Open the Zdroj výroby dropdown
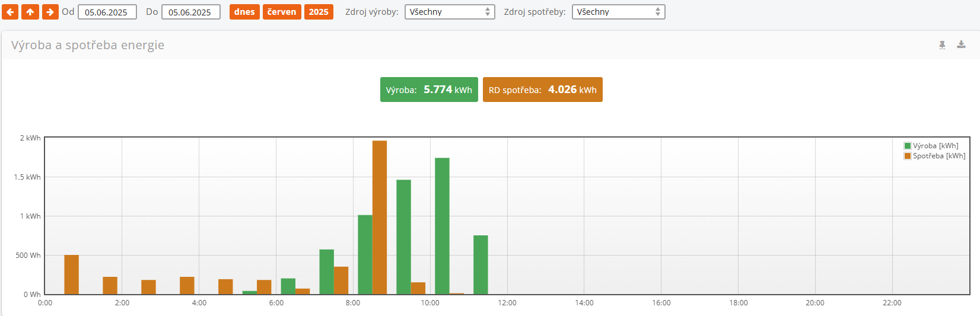 (x=450, y=12)
